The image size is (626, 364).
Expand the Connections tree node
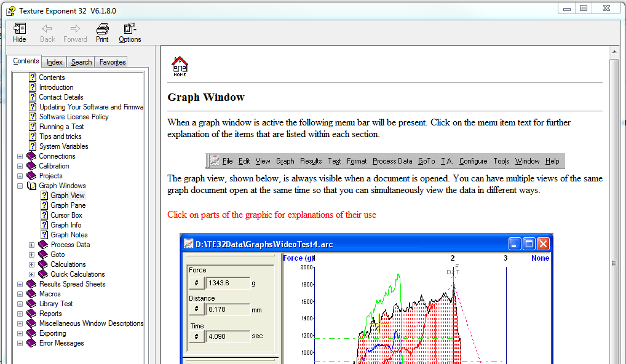pyautogui.click(x=20, y=156)
